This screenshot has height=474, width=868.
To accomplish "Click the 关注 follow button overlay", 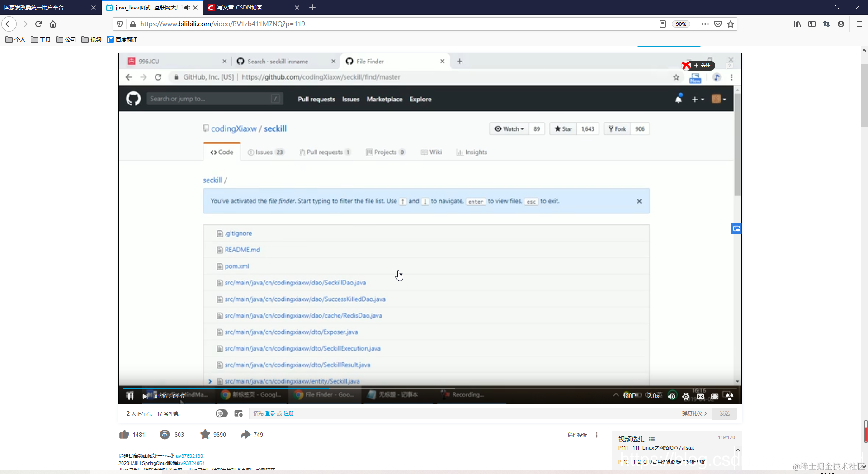I will [x=703, y=66].
